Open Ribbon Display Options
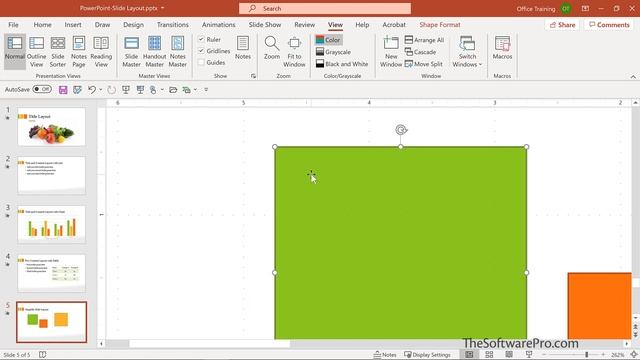Image resolution: width=640 pixels, height=360 pixels. point(585,8)
